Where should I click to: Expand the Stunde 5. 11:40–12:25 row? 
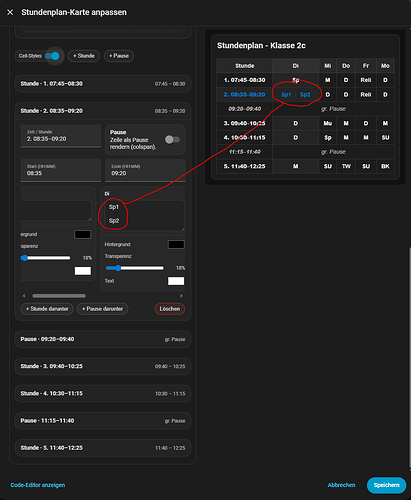click(x=103, y=448)
